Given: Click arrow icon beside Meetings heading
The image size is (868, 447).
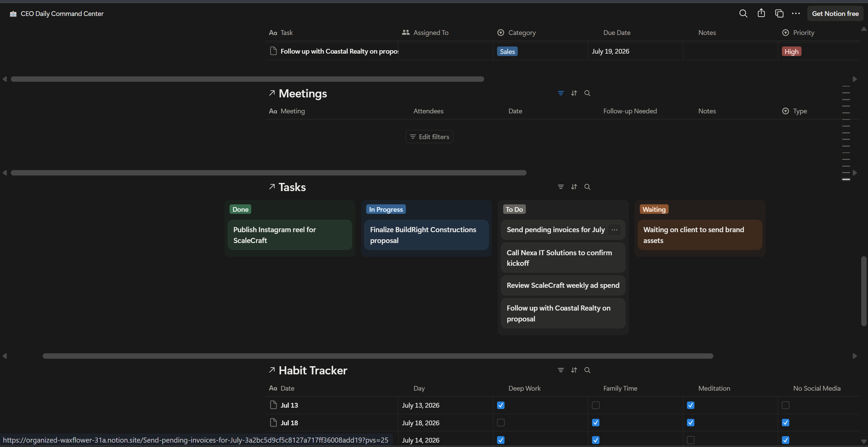Looking at the screenshot, I should tap(272, 93).
